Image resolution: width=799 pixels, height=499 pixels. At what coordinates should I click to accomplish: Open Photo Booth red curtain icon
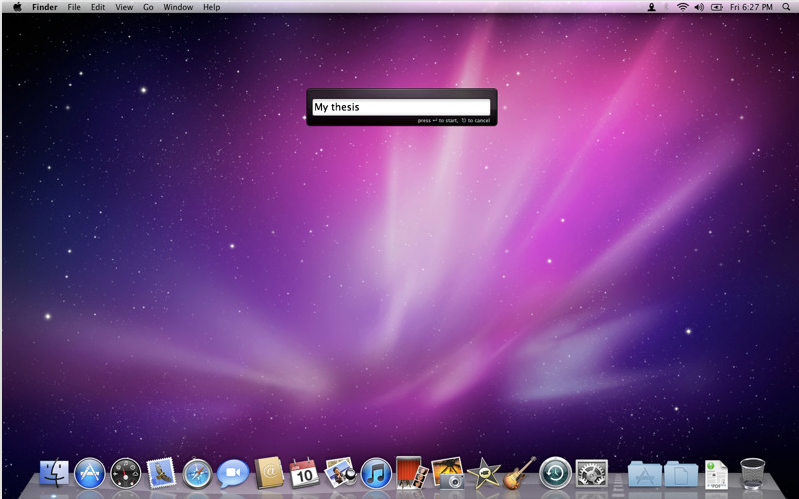pyautogui.click(x=412, y=472)
